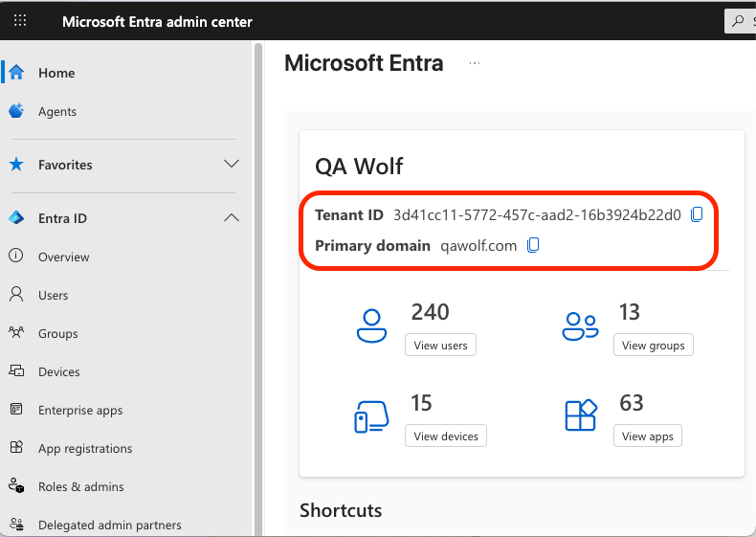Click the App registrations icon
This screenshot has width=756, height=537.
(x=16, y=447)
